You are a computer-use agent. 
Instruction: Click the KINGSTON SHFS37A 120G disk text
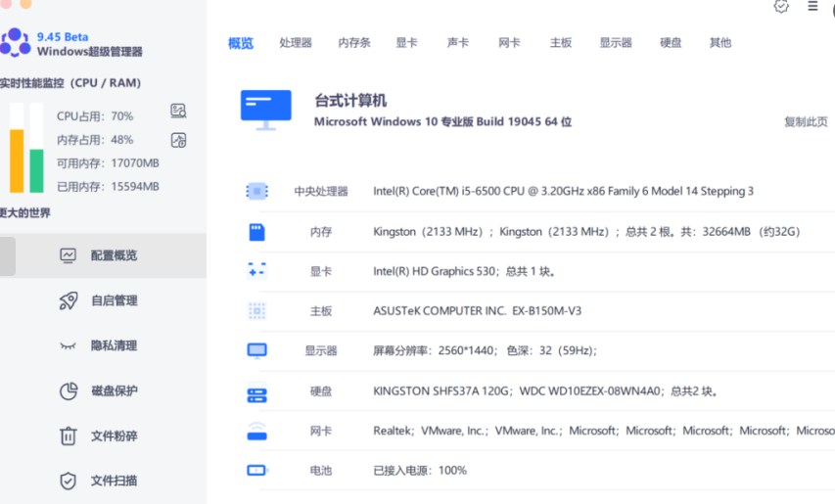point(546,391)
